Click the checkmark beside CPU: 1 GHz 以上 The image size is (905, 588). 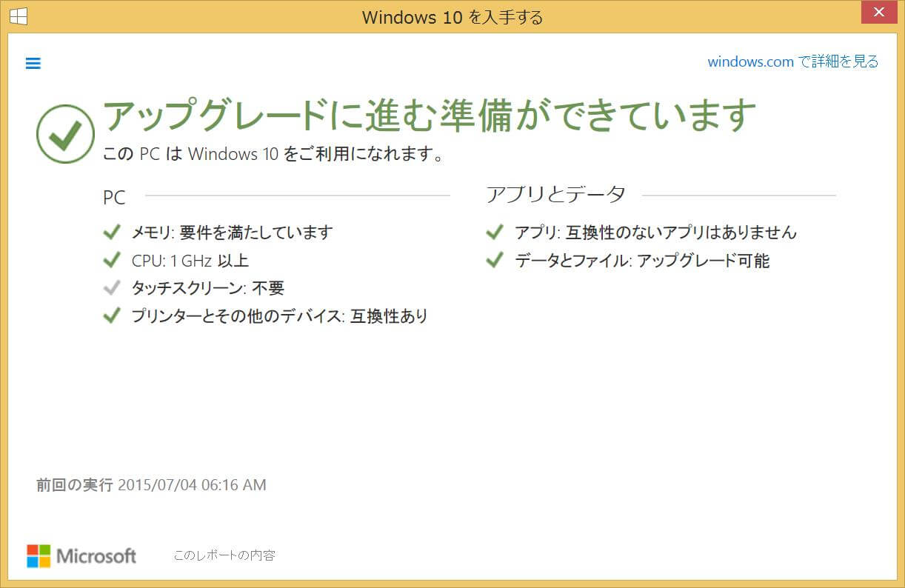[x=112, y=260]
